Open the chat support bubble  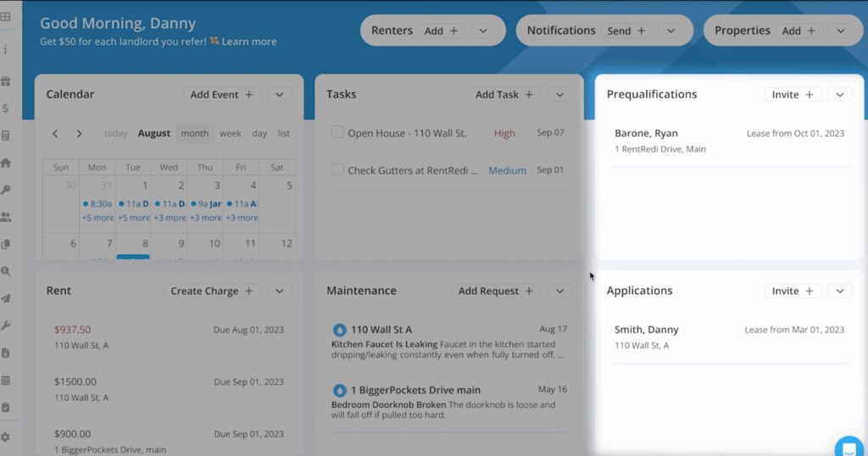849,448
